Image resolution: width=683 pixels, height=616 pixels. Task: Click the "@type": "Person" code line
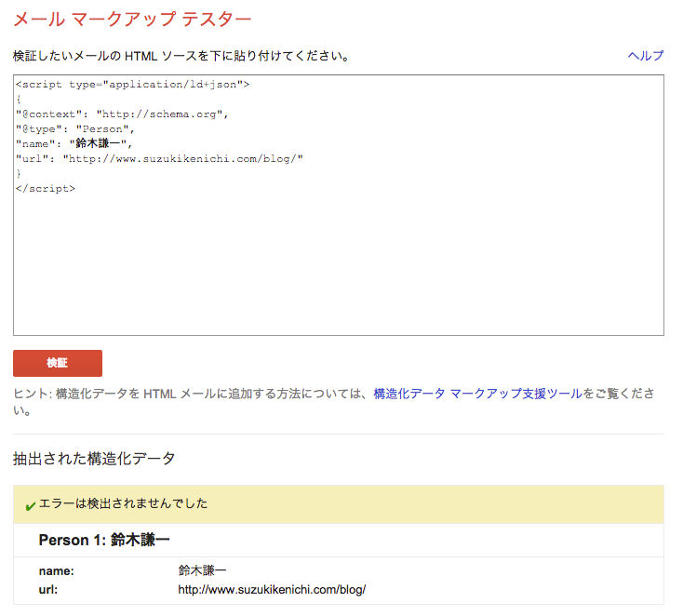click(x=75, y=129)
